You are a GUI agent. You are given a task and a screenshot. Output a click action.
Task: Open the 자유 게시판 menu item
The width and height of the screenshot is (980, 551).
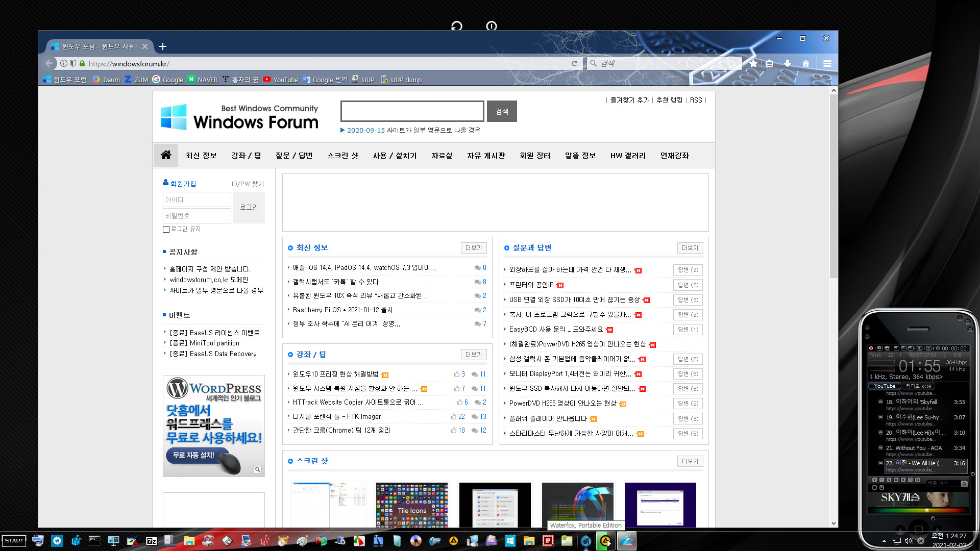click(486, 156)
